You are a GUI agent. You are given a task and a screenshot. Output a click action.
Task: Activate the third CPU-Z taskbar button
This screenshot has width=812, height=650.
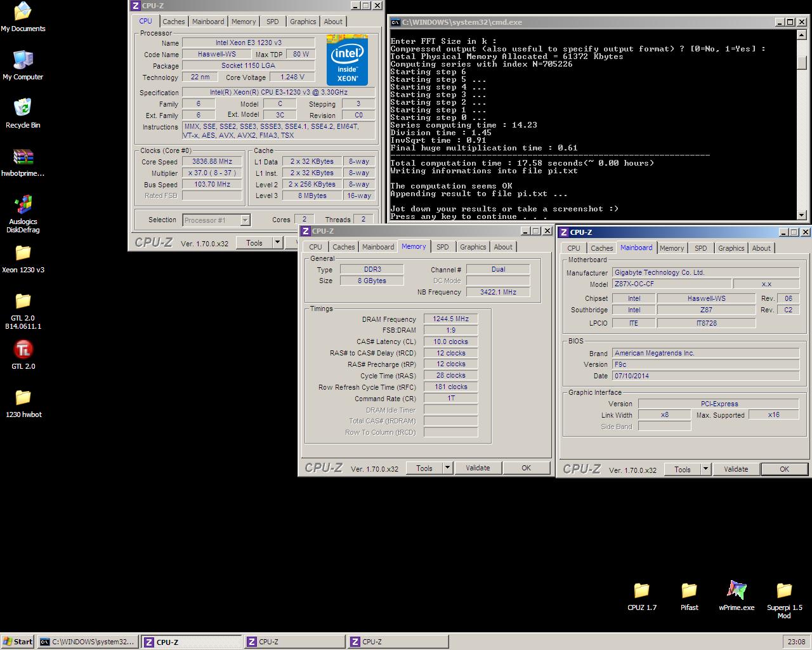(x=398, y=642)
